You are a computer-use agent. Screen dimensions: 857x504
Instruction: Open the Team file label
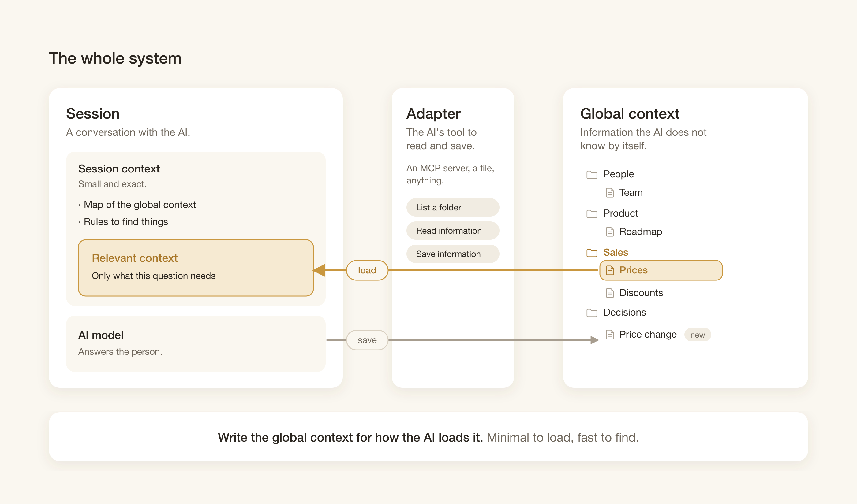tap(631, 192)
